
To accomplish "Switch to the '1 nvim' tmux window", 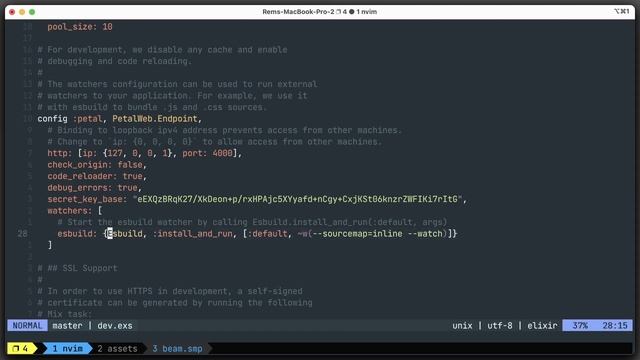I will (x=67, y=349).
